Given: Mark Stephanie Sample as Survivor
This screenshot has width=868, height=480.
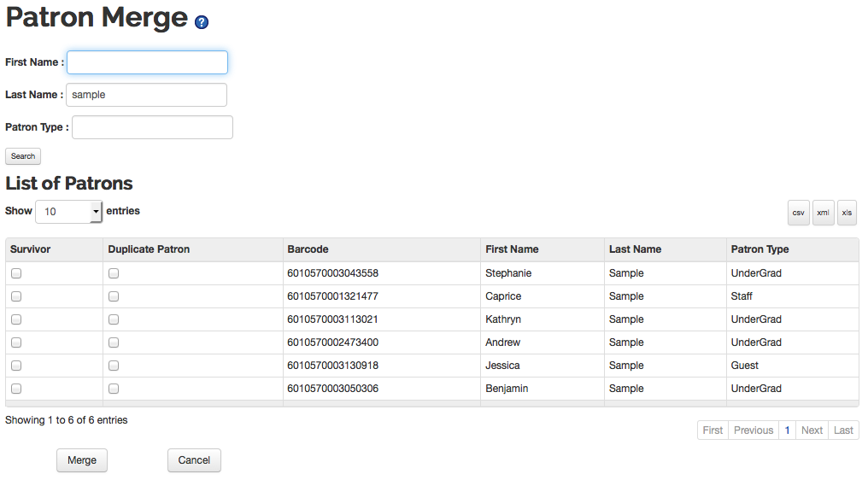Looking at the screenshot, I should coord(16,273).
